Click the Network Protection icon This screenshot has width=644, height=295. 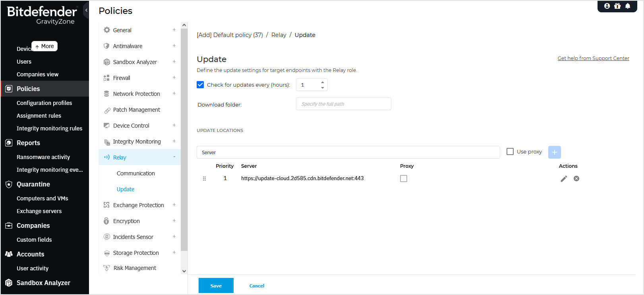[x=106, y=94]
